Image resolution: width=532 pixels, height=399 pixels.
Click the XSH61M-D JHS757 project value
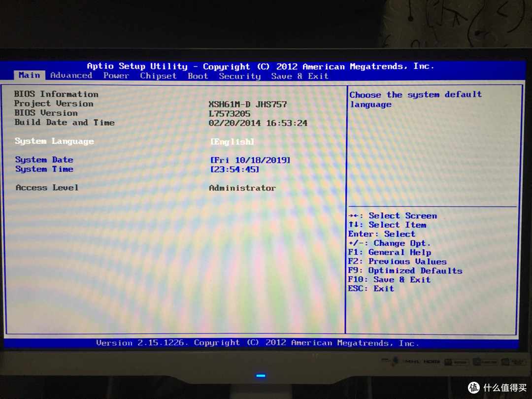(x=248, y=104)
